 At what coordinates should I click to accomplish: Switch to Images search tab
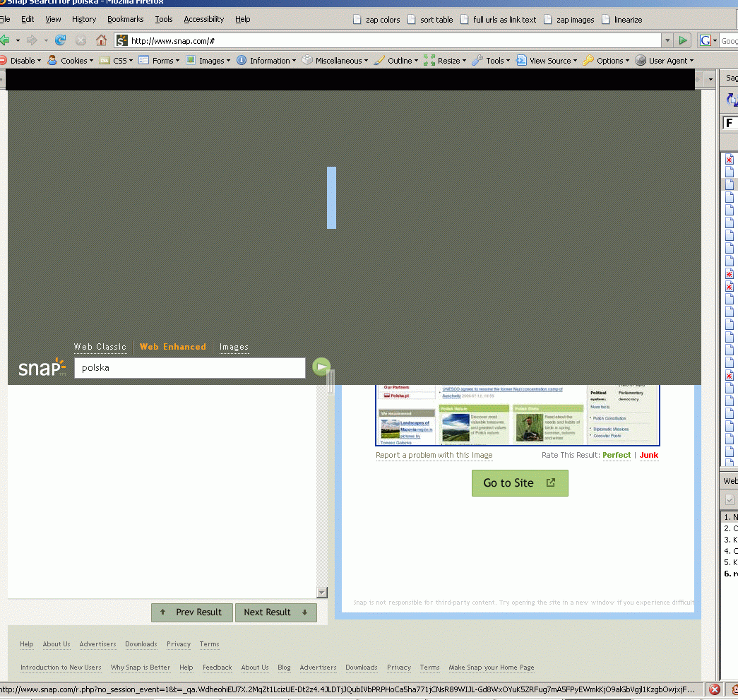tap(234, 347)
